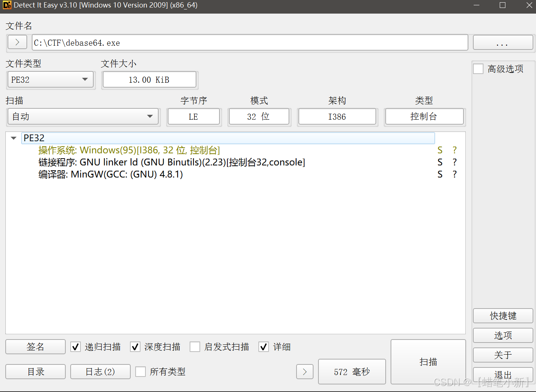Enable the 所有类型 checkbox
Image resolution: width=536 pixels, height=392 pixels.
coord(141,372)
